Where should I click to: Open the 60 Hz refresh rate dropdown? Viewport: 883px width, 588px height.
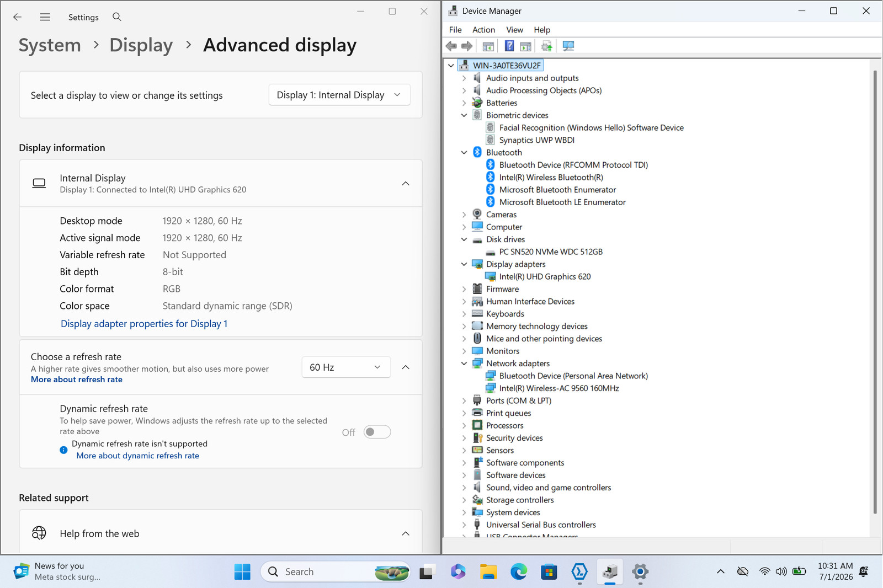coord(346,367)
